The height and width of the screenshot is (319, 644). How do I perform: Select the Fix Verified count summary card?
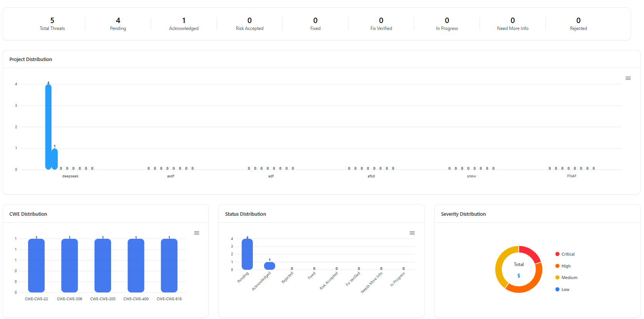(x=381, y=24)
